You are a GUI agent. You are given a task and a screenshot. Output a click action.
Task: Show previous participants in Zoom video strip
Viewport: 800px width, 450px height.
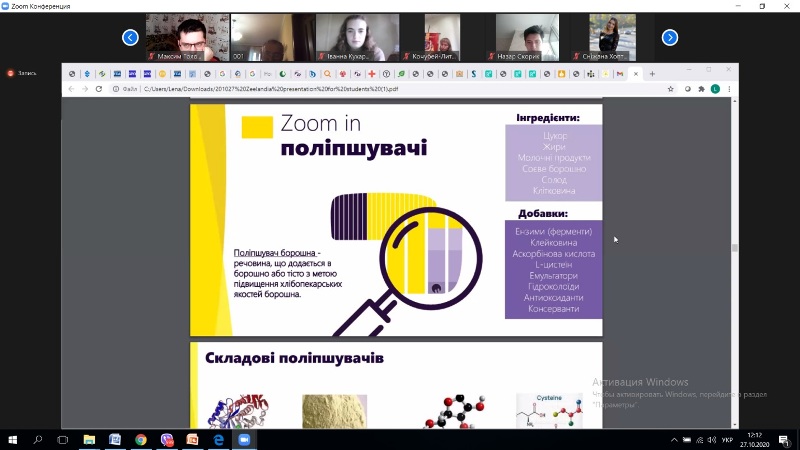coord(130,37)
